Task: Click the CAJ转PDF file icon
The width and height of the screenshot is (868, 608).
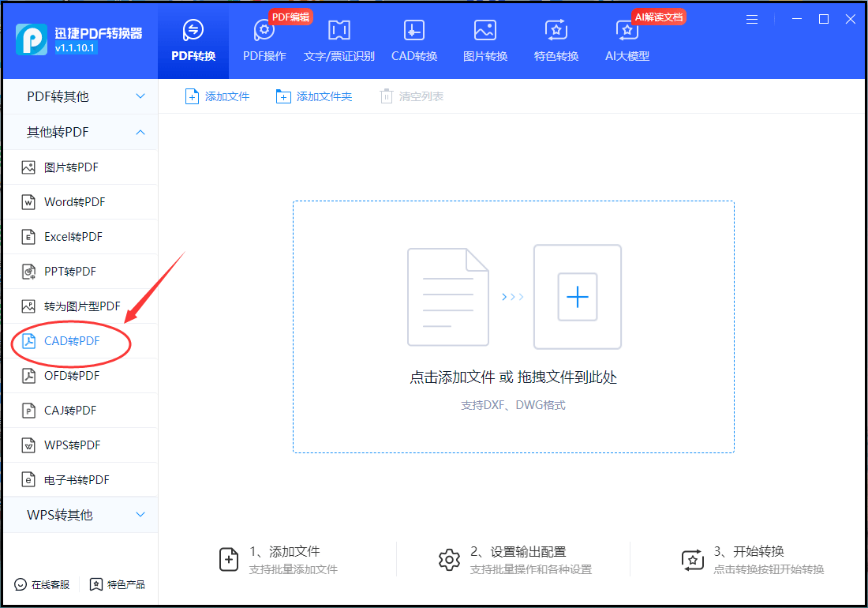Action: pyautogui.click(x=28, y=411)
